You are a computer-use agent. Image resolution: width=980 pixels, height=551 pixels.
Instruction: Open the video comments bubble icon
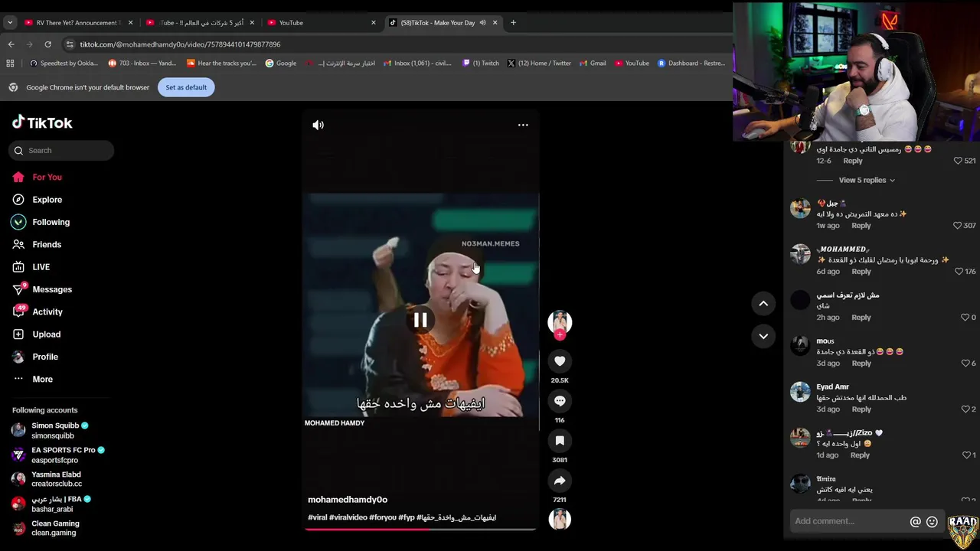click(x=560, y=401)
